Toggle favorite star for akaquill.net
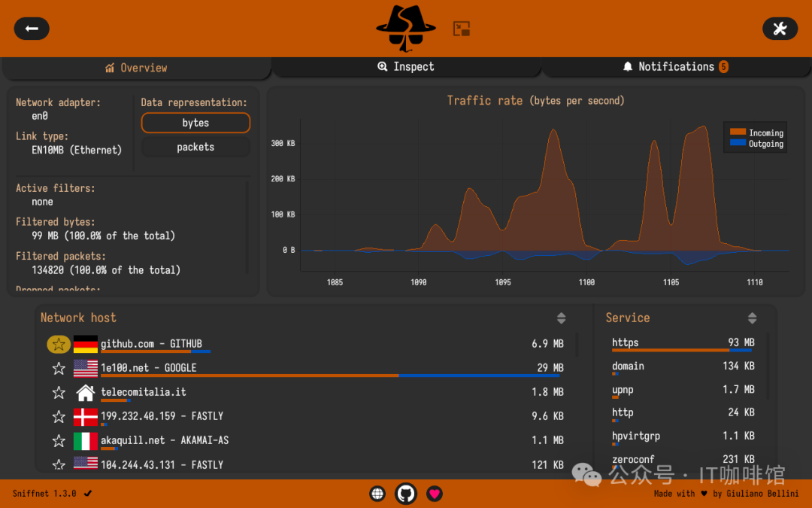 [59, 440]
